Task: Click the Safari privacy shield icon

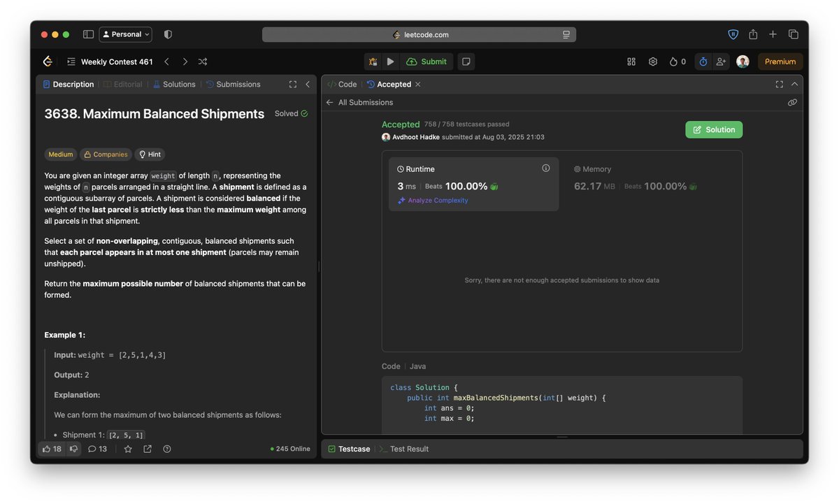Action: click(168, 34)
